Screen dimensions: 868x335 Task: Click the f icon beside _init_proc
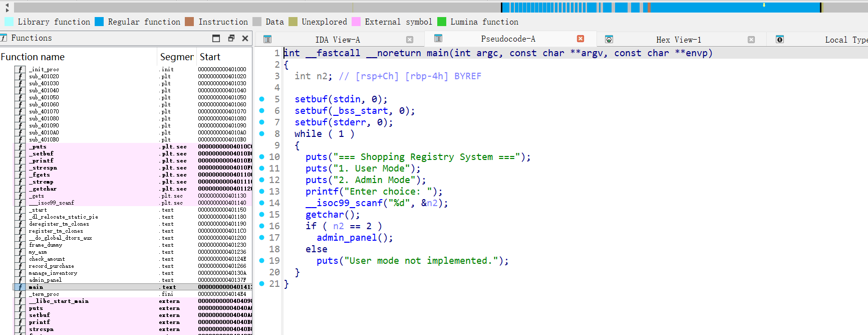coord(20,69)
